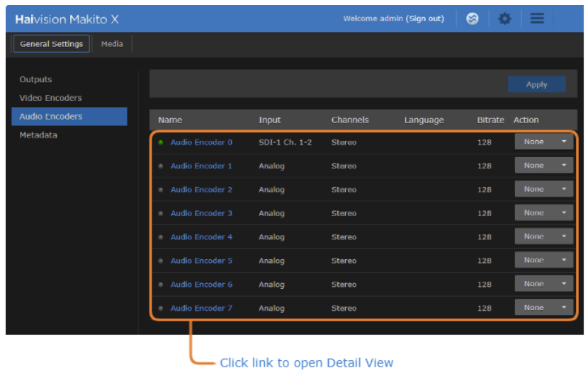Click the Input column header
This screenshot has width=588, height=373.
[x=270, y=120]
